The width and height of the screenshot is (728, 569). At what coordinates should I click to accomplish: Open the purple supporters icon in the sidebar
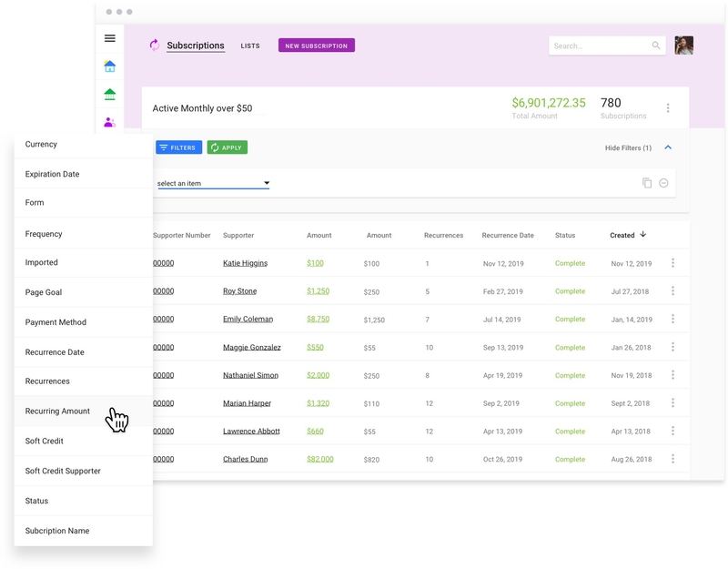(x=109, y=119)
